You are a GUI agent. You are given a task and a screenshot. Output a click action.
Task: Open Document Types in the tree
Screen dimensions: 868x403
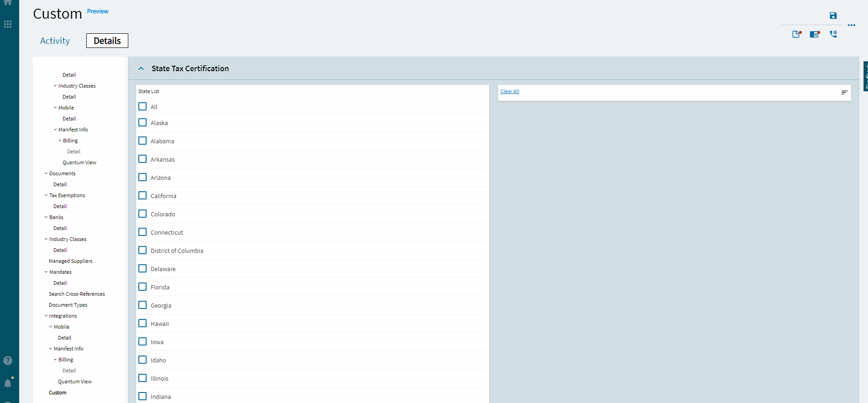pyautogui.click(x=68, y=305)
